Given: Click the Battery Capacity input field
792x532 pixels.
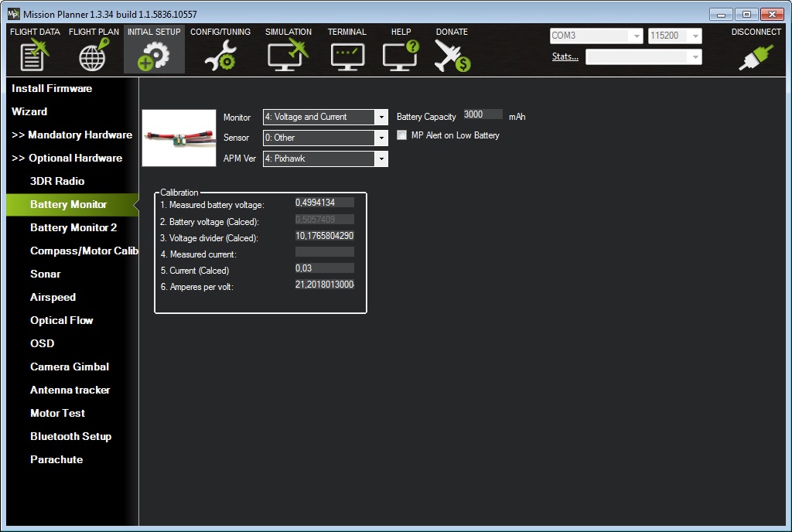Looking at the screenshot, I should [x=483, y=114].
